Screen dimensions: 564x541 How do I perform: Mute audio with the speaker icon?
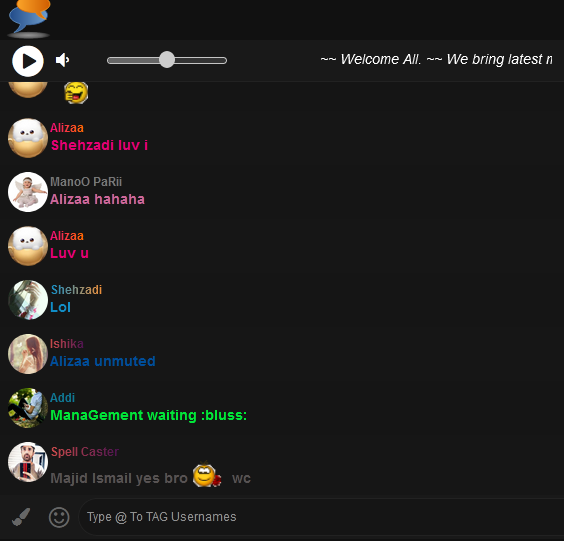[63, 60]
